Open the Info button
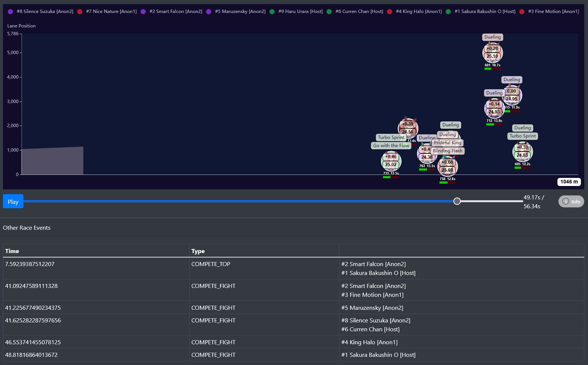This screenshot has width=588, height=365. [x=571, y=202]
